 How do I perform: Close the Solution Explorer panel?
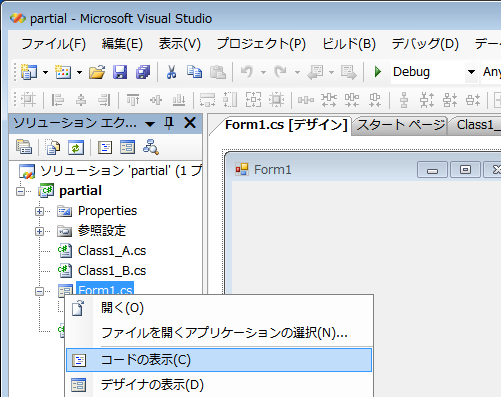pos(190,123)
